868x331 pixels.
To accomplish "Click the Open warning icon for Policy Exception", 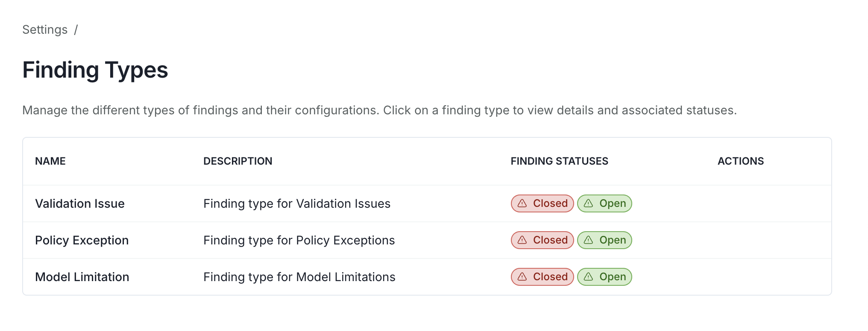I will 588,240.
